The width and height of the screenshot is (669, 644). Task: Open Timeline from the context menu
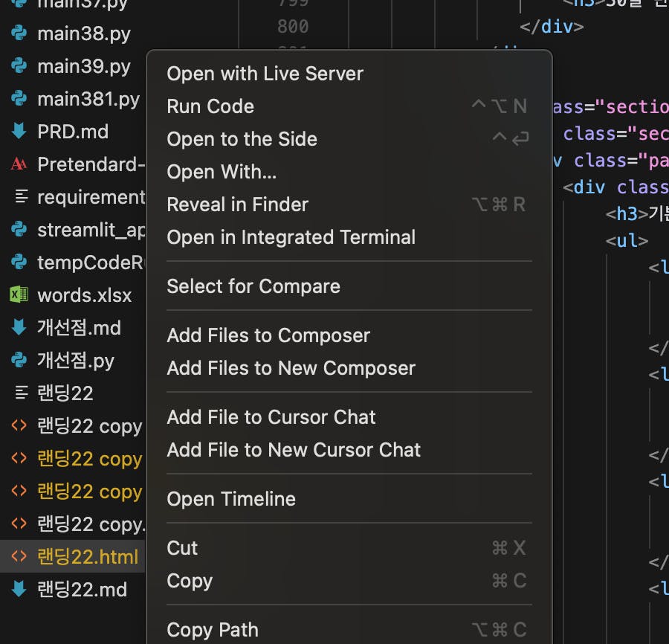(x=231, y=499)
